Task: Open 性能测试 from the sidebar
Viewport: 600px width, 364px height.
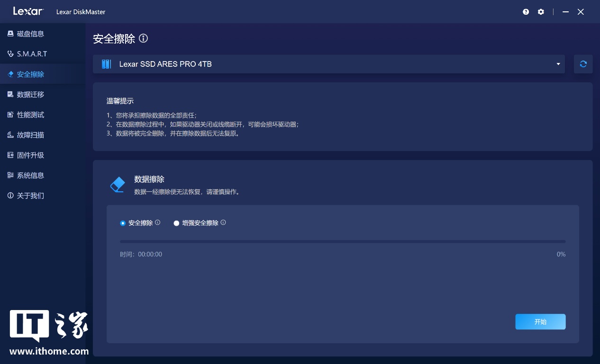Action: pos(30,115)
